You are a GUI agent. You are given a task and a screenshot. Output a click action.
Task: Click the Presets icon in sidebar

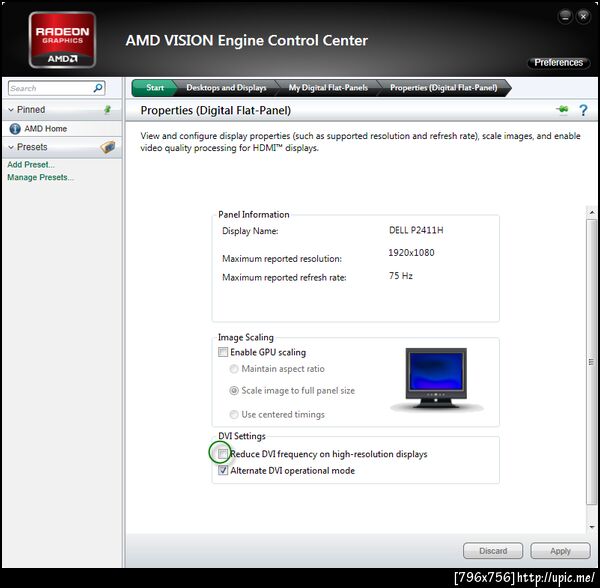(x=108, y=147)
